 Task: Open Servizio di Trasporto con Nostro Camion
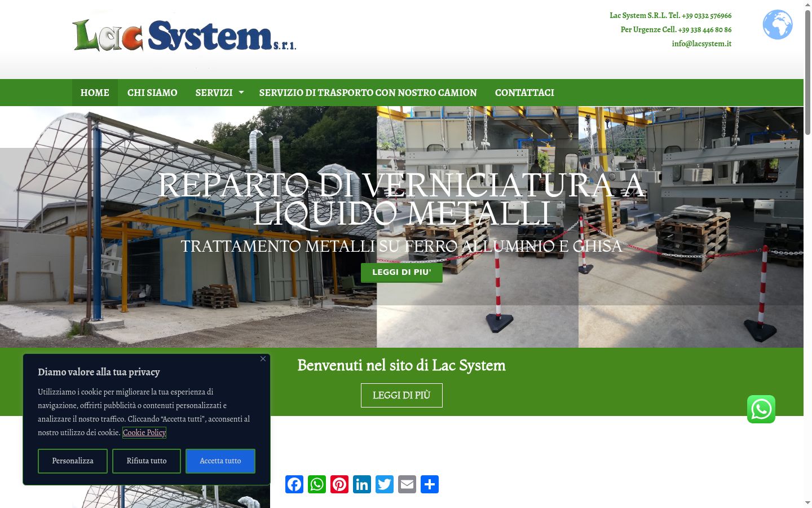[x=368, y=93]
